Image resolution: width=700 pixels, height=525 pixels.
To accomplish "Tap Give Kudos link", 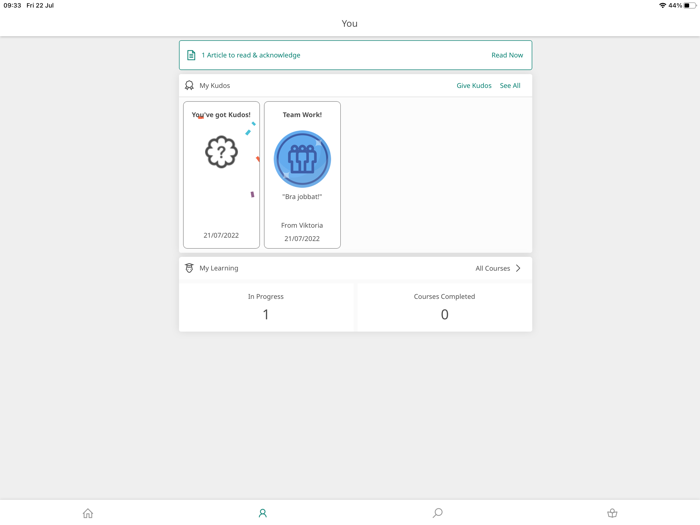I will (x=474, y=85).
